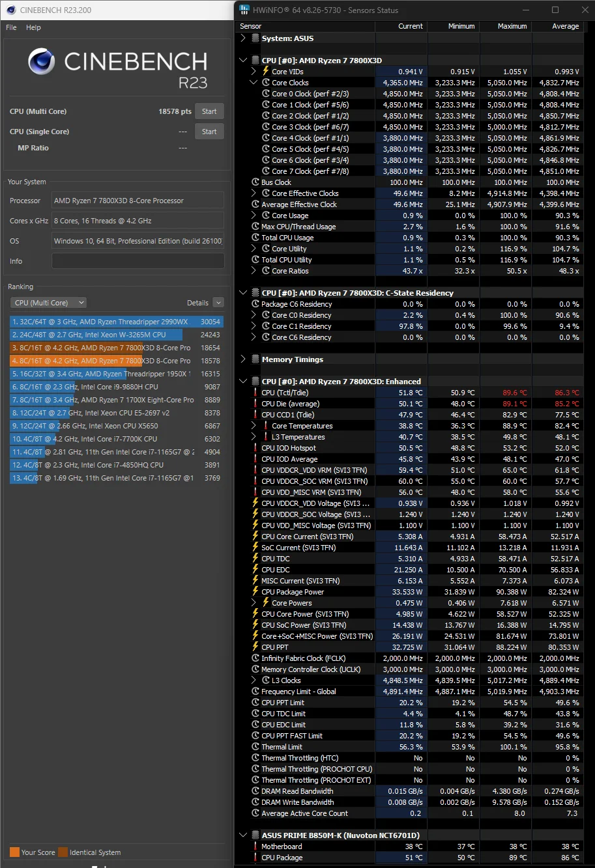Click the lightning icon beside CPU TDC
595x868 pixels.
[255, 559]
